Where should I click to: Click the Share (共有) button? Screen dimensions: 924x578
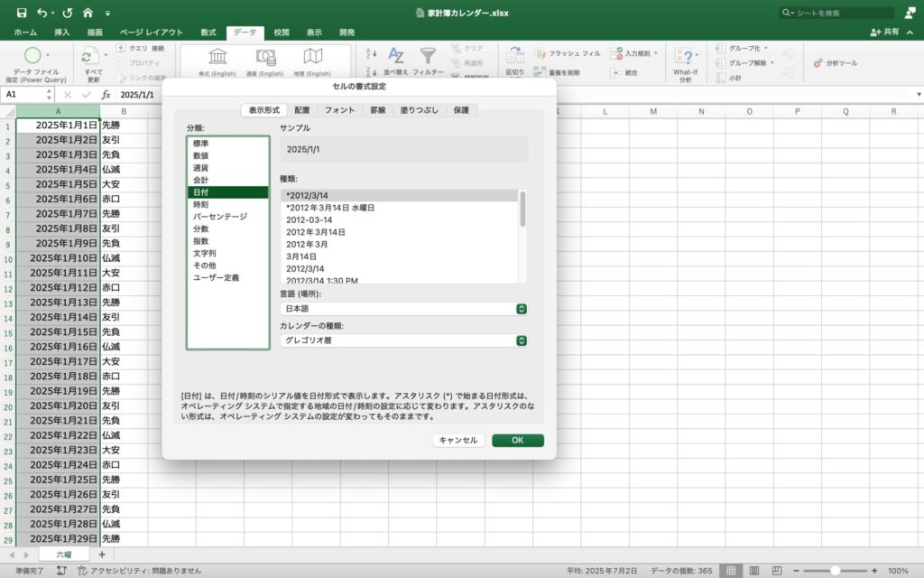pyautogui.click(x=884, y=32)
